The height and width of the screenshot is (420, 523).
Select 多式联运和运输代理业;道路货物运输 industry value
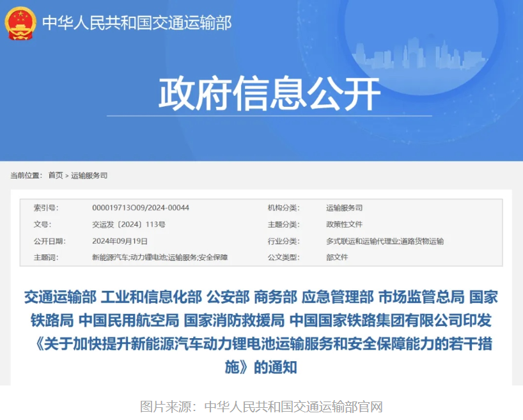pyautogui.click(x=385, y=241)
